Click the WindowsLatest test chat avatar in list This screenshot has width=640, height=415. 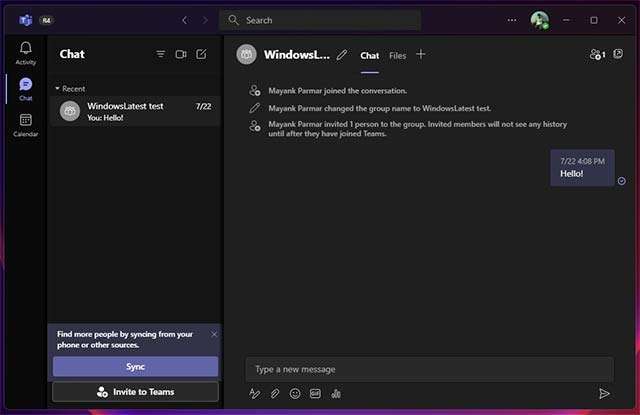pos(70,111)
